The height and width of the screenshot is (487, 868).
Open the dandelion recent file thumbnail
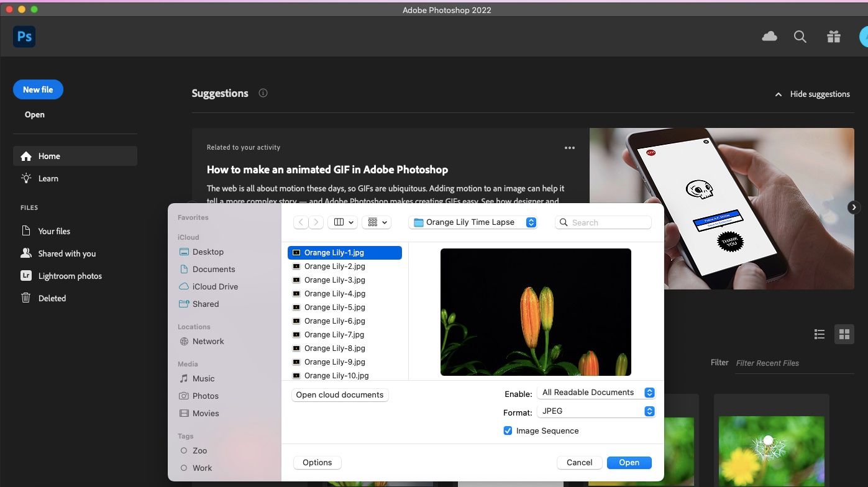[772, 451]
